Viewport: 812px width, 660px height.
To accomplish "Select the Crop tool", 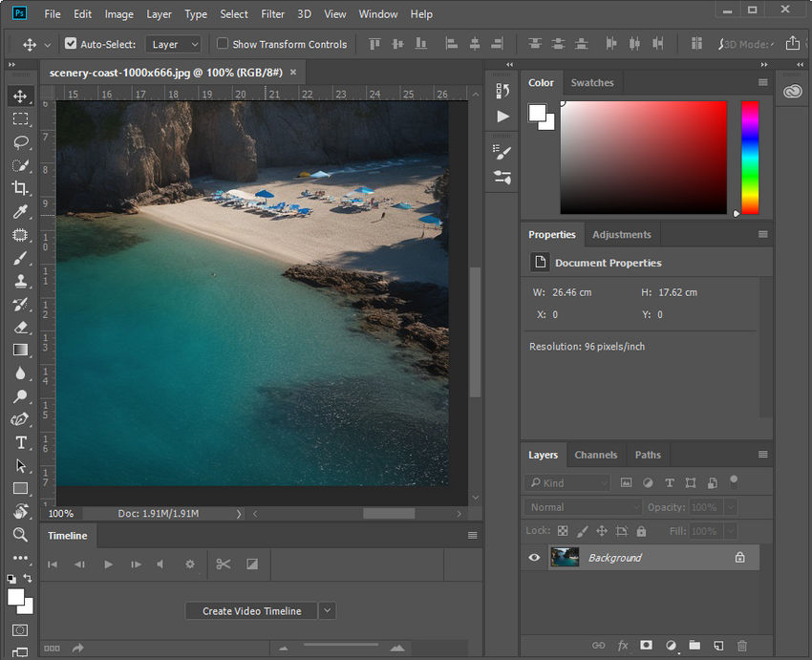I will 20,188.
